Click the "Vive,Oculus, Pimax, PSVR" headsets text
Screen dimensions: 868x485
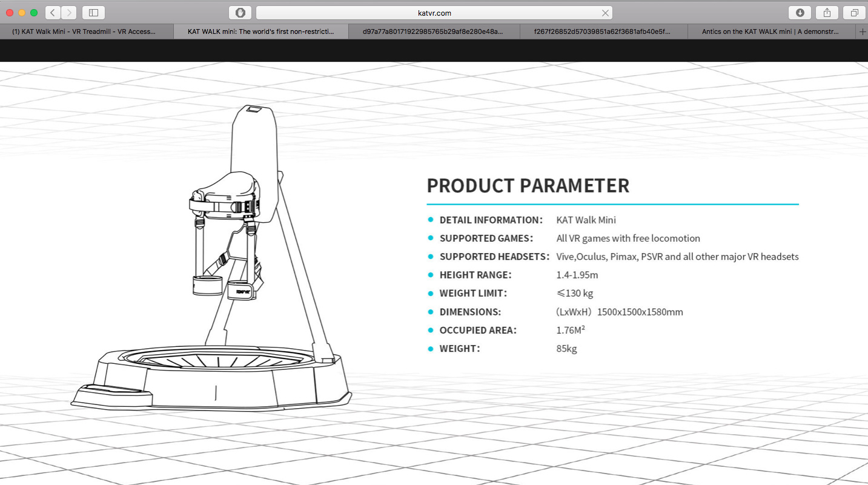678,257
